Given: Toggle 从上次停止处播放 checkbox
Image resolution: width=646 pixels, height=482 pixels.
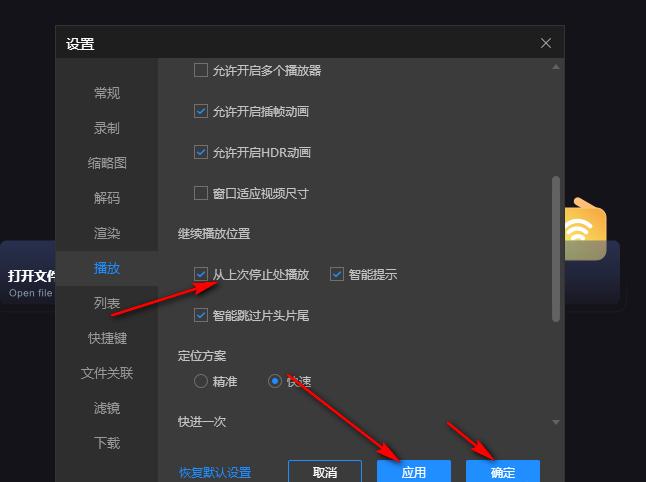Looking at the screenshot, I should [202, 274].
